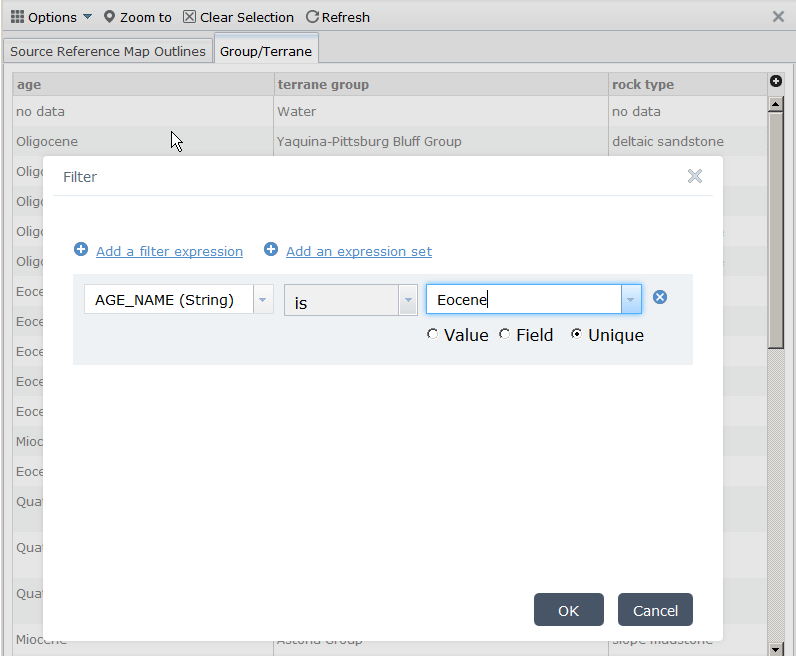Screen dimensions: 796x656
Task: Remove the filter expression with X icon
Action: pos(660,297)
